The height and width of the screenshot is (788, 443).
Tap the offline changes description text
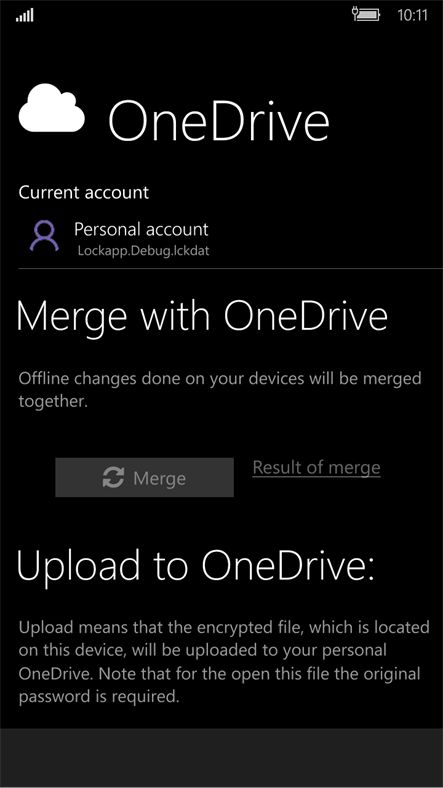[x=220, y=389]
